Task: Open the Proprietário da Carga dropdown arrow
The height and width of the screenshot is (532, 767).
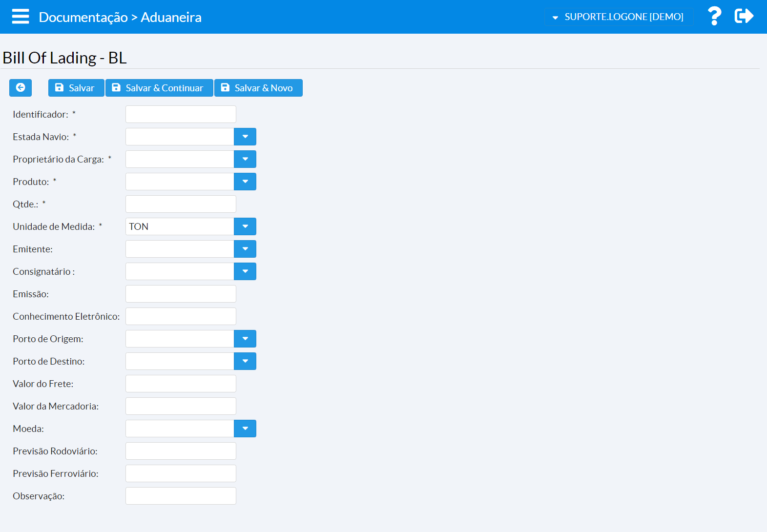Action: (245, 159)
